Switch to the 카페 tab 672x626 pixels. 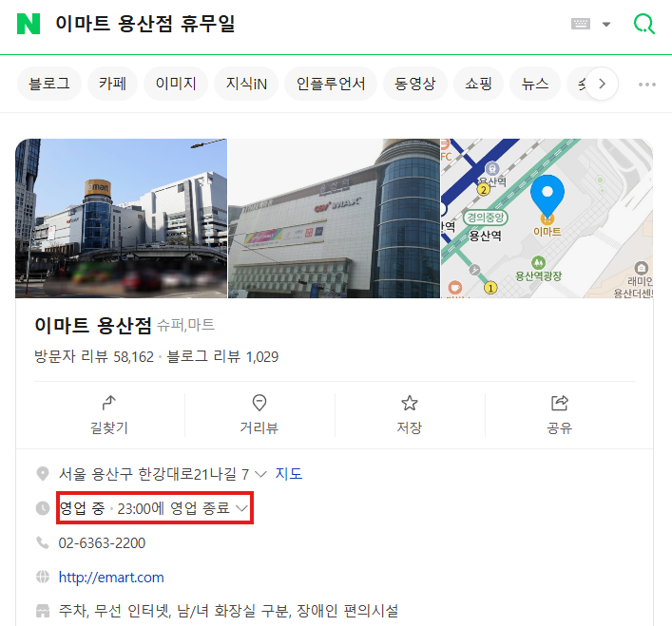113,84
